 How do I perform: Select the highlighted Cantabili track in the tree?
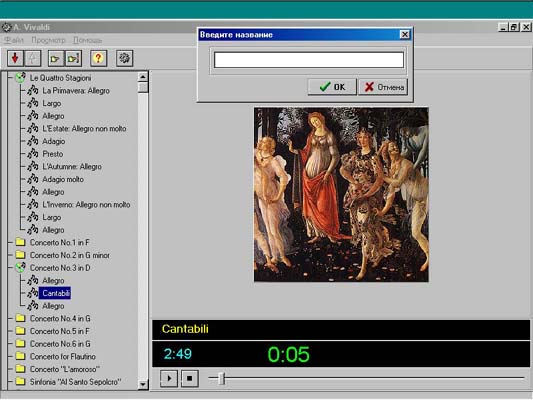tap(56, 293)
